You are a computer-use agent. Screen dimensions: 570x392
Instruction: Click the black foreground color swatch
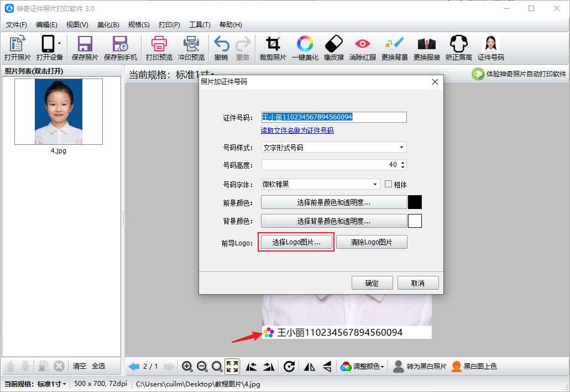click(x=415, y=202)
